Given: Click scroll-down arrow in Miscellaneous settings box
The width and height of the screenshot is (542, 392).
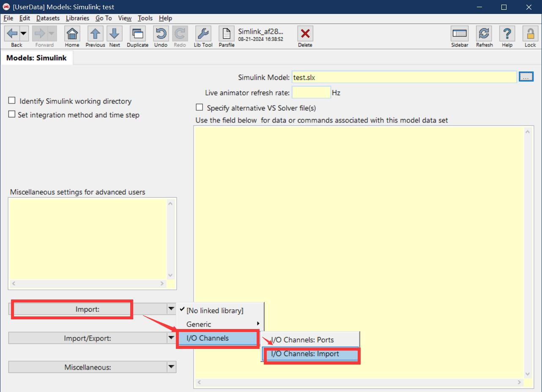Looking at the screenshot, I should (x=170, y=275).
